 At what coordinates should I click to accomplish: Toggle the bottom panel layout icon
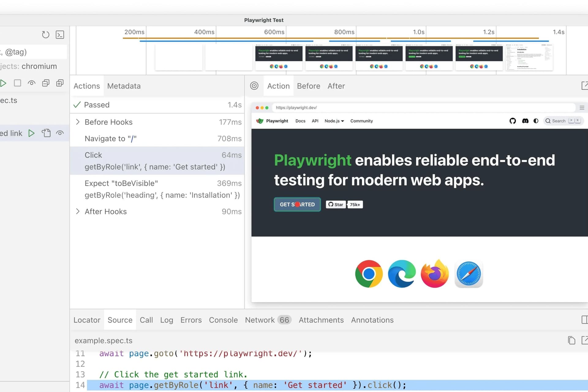click(x=585, y=320)
